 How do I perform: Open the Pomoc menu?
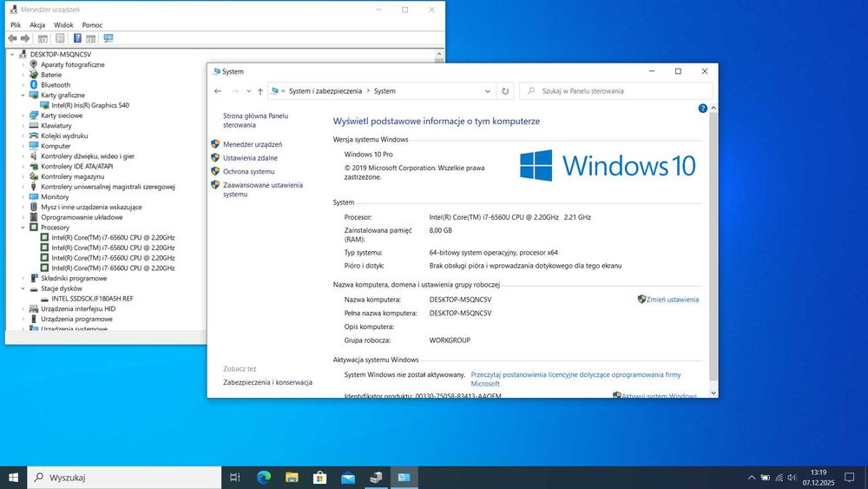pyautogui.click(x=92, y=25)
